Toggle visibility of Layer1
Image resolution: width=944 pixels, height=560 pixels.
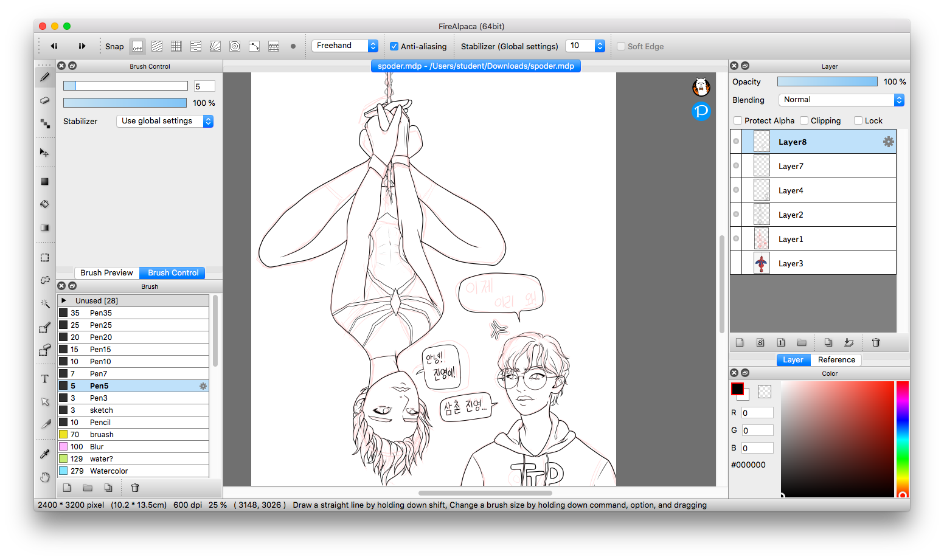(x=736, y=239)
